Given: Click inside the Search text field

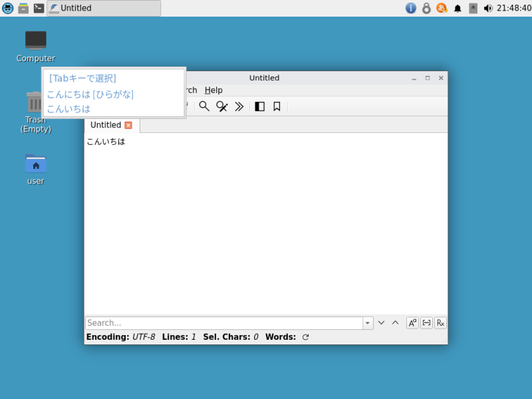Looking at the screenshot, I should 219,323.
